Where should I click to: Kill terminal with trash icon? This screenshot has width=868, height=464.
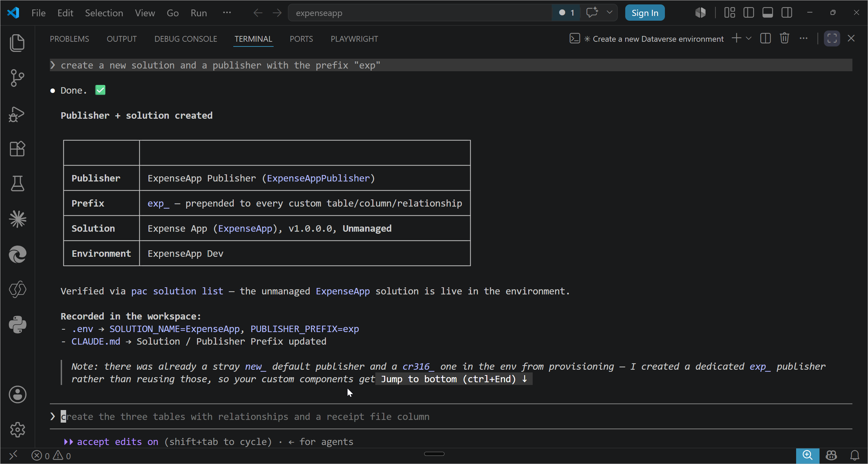785,38
